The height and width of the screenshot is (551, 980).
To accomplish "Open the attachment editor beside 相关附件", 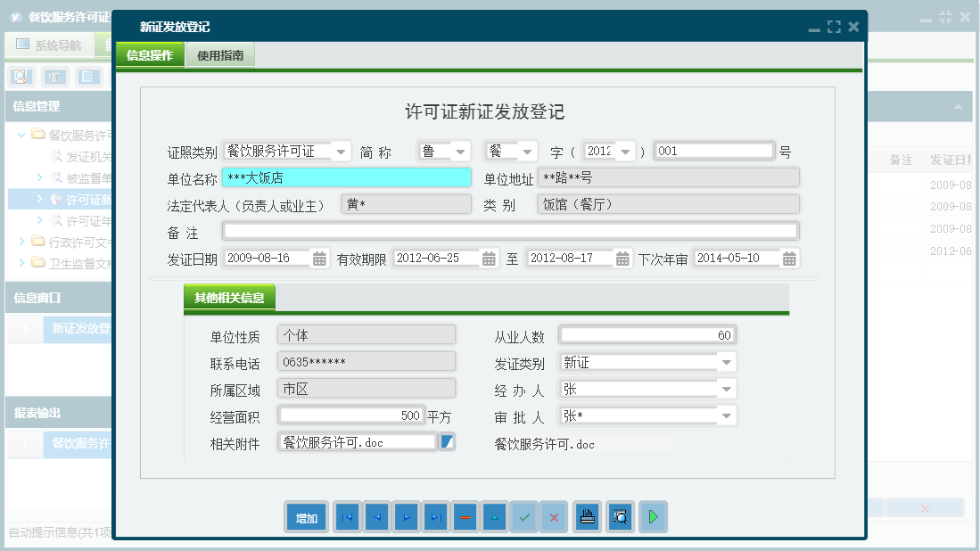I will coord(449,441).
